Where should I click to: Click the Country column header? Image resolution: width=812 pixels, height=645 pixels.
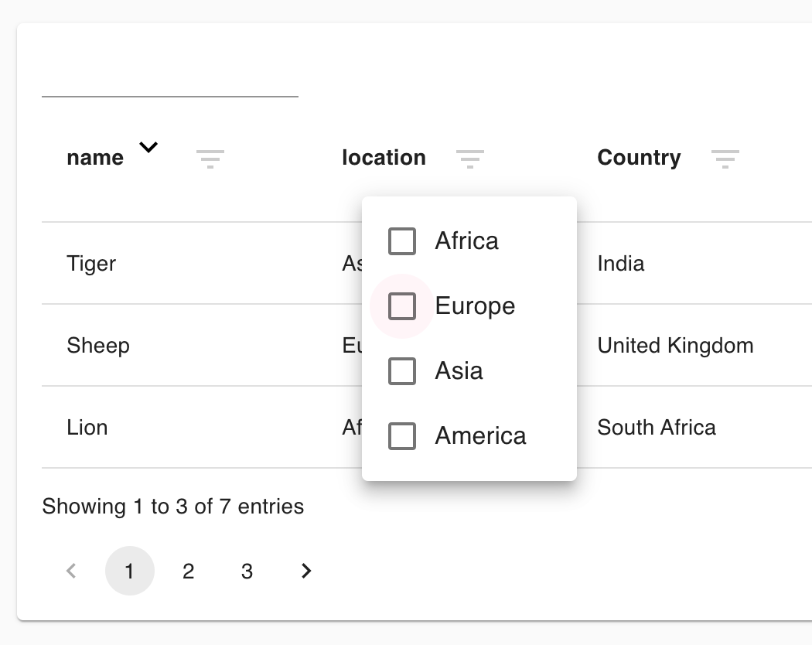tap(639, 157)
